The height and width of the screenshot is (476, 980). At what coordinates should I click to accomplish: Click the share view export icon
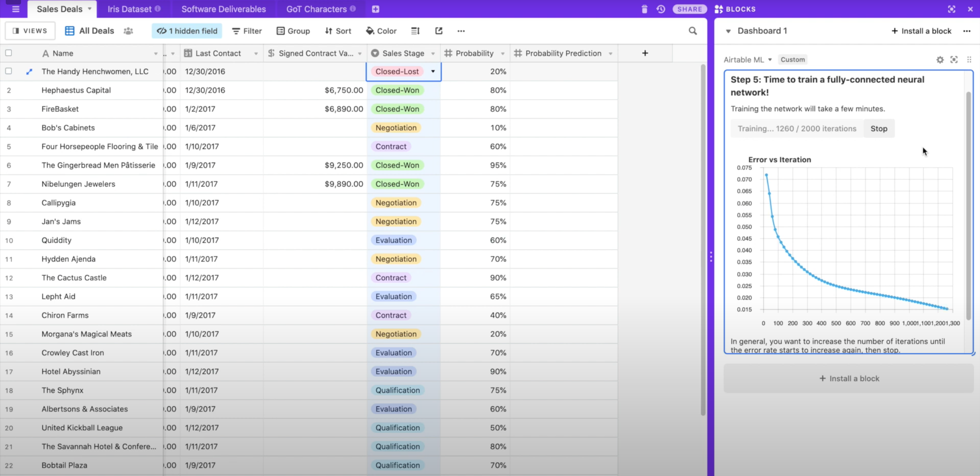(439, 31)
